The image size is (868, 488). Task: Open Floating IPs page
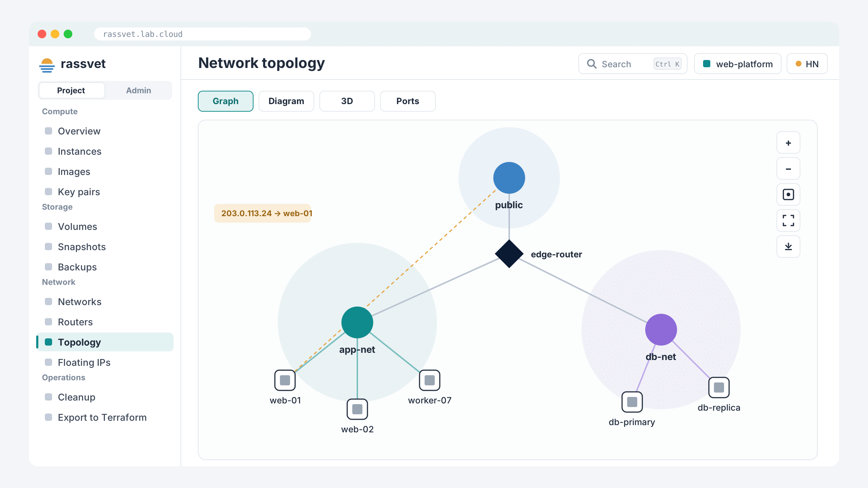(105, 362)
